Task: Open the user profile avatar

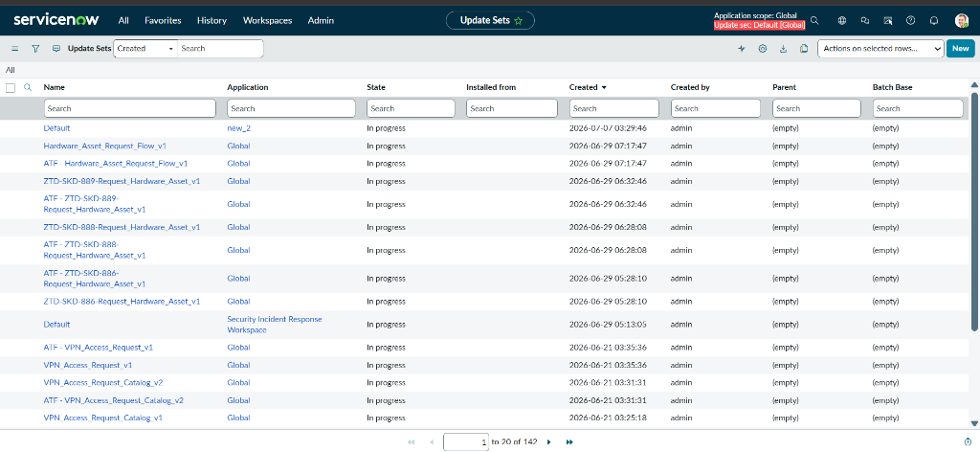Action: [x=961, y=21]
